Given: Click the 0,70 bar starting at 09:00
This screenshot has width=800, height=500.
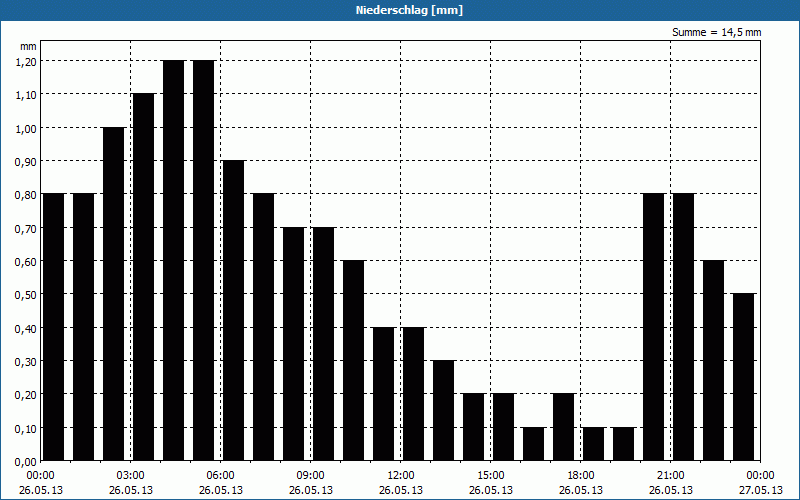Looking at the screenshot, I should (x=323, y=344).
